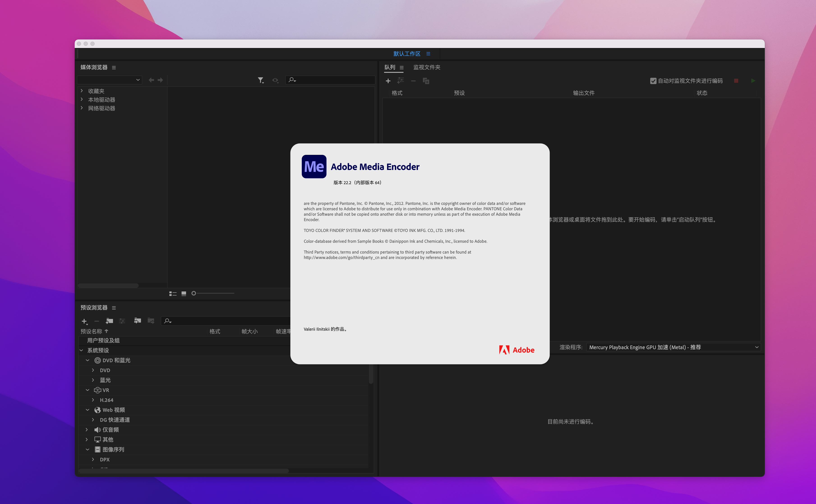816x504 pixels.
Task: Expand the 本地驱动器 tree item
Action: (82, 99)
